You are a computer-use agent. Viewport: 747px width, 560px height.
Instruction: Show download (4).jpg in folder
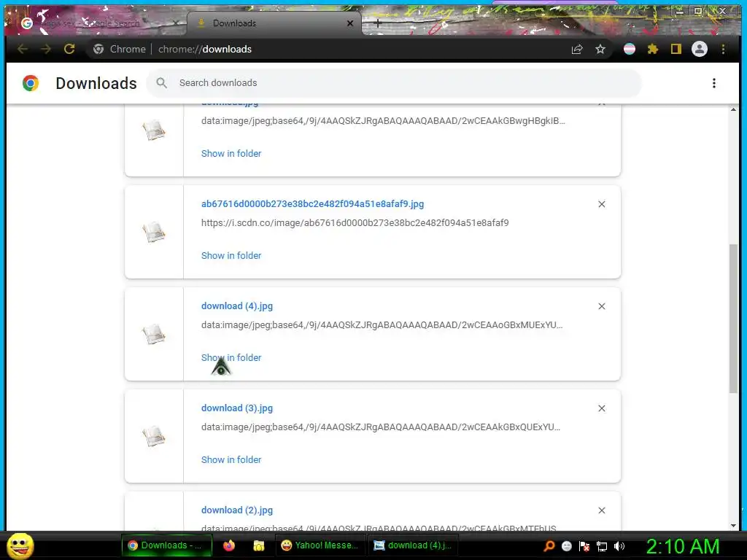click(231, 357)
